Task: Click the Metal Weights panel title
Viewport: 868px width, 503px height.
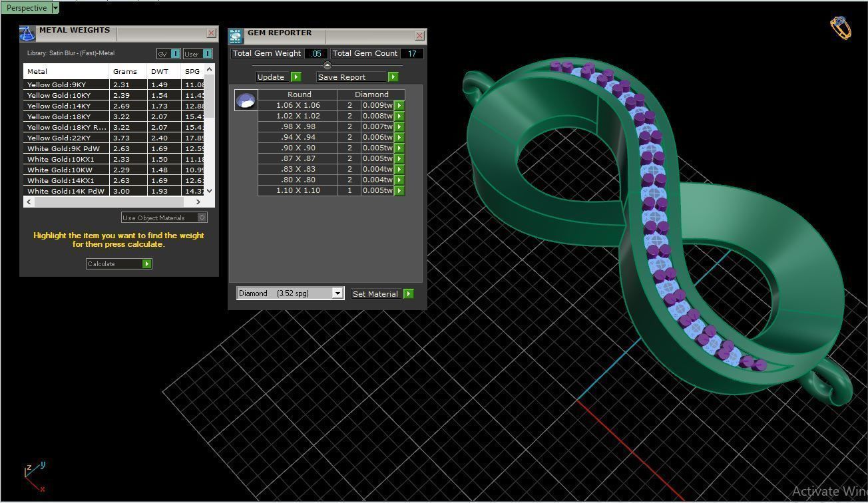Action: [x=75, y=30]
